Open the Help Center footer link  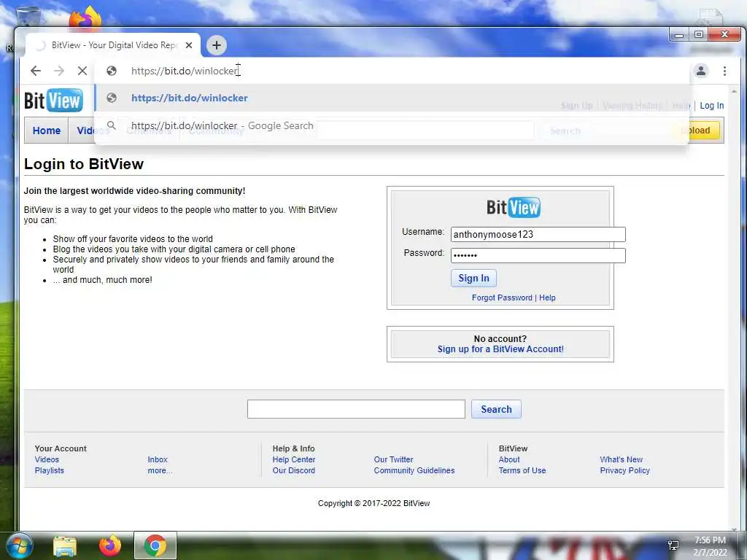[x=294, y=459]
